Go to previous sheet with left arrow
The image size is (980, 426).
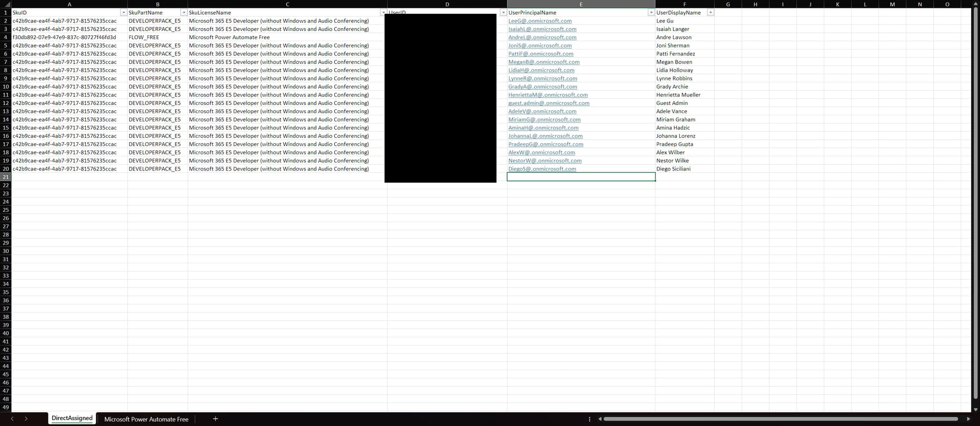pyautogui.click(x=12, y=419)
